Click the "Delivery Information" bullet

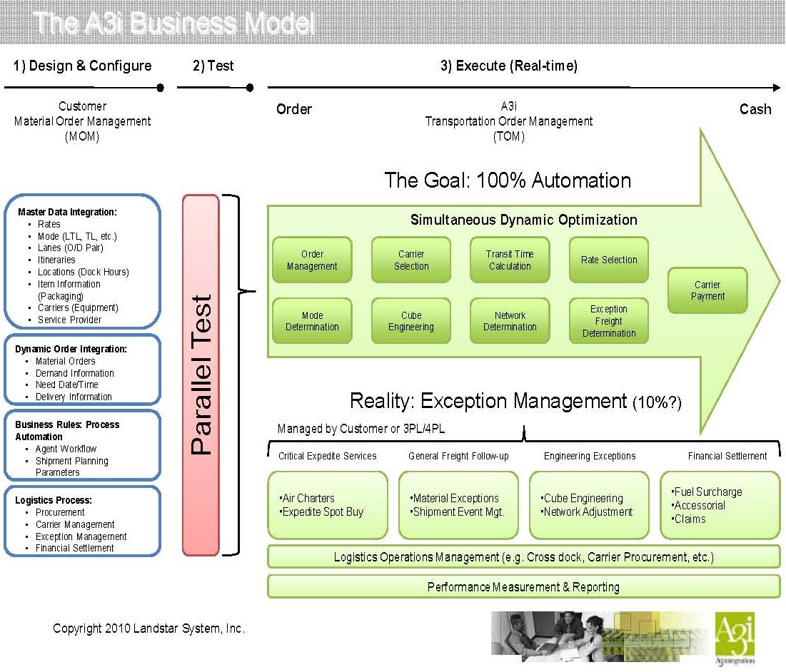click(74, 397)
